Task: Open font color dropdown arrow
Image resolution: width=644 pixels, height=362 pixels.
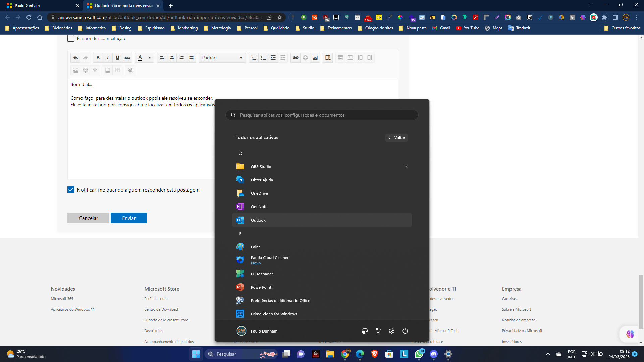Action: click(150, 58)
